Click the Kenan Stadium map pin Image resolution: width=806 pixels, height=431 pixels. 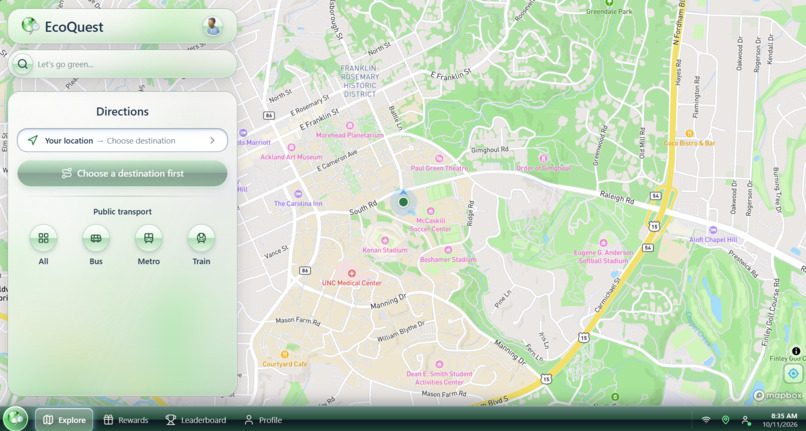385,241
